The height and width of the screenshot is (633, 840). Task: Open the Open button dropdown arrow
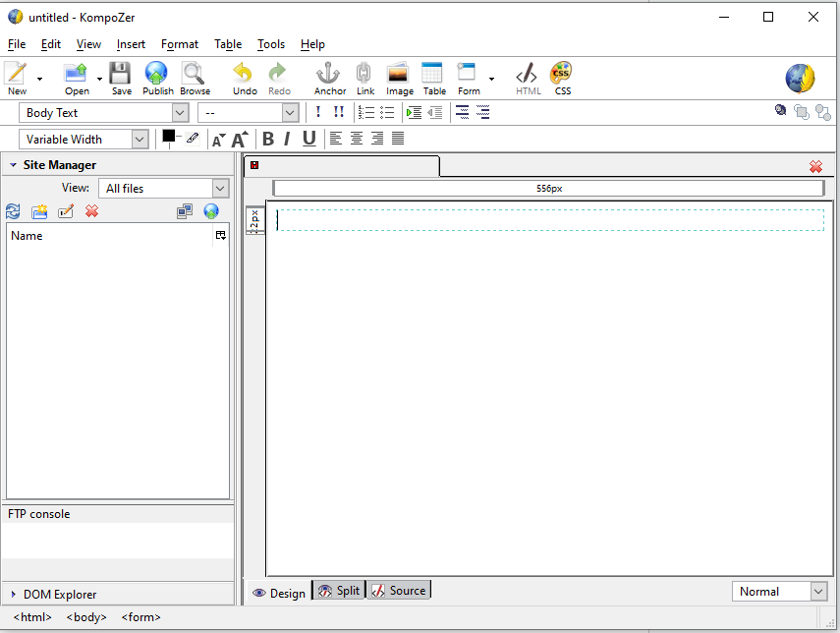[x=99, y=79]
